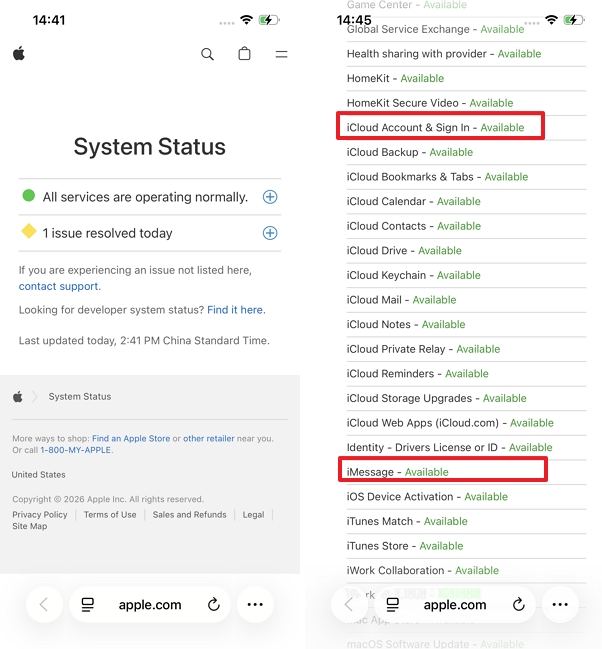
Task: Open the Terms of Use footer link
Action: coord(110,514)
